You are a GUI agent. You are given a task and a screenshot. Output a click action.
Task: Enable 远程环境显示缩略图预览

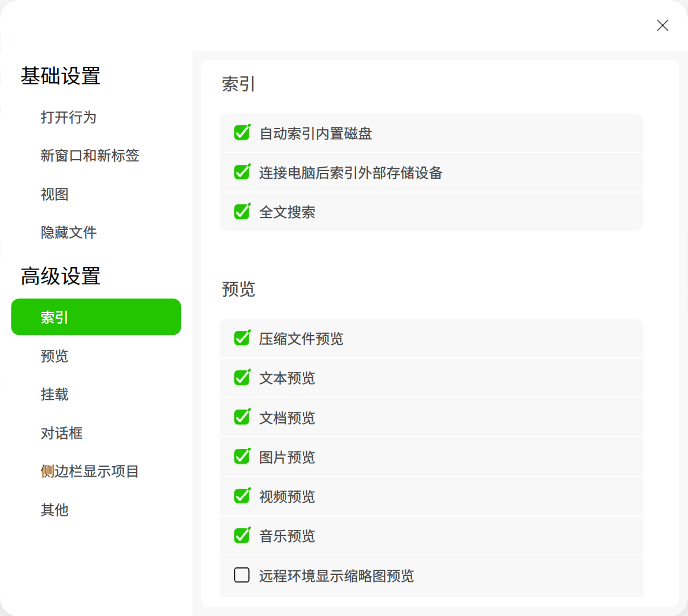point(242,576)
